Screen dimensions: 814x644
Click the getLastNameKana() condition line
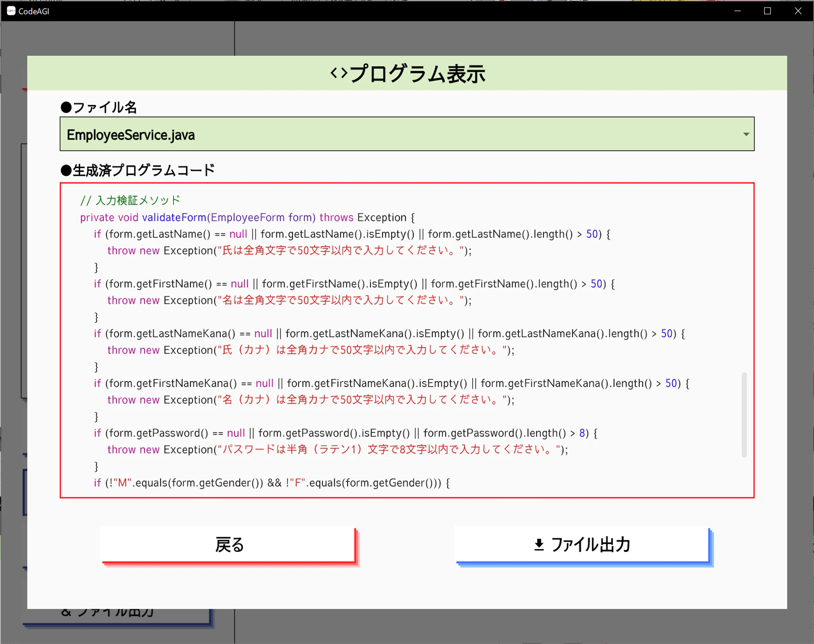390,334
